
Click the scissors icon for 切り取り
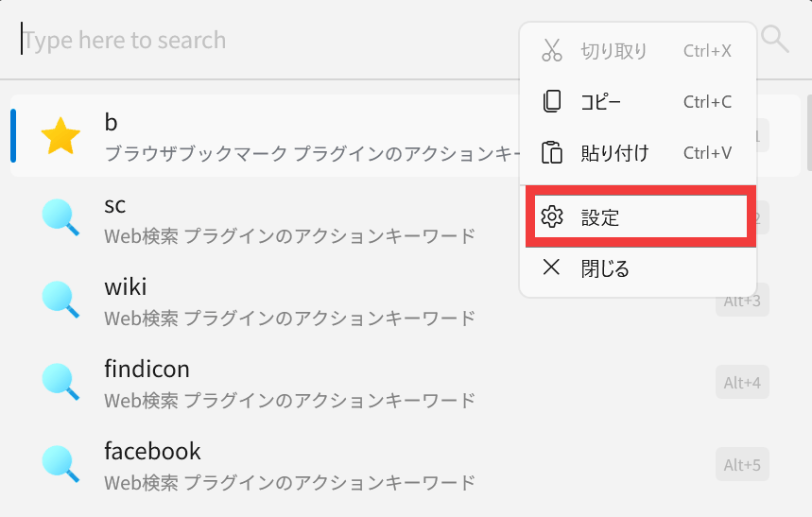(x=551, y=50)
